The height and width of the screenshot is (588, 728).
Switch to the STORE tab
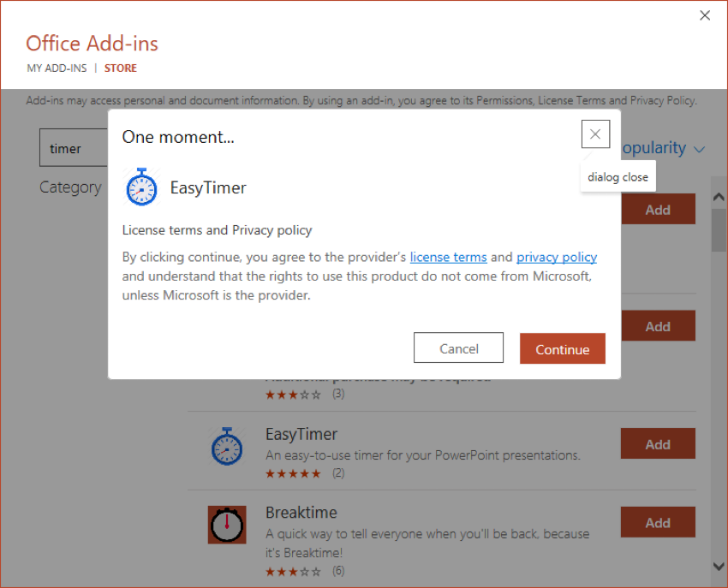[x=121, y=68]
